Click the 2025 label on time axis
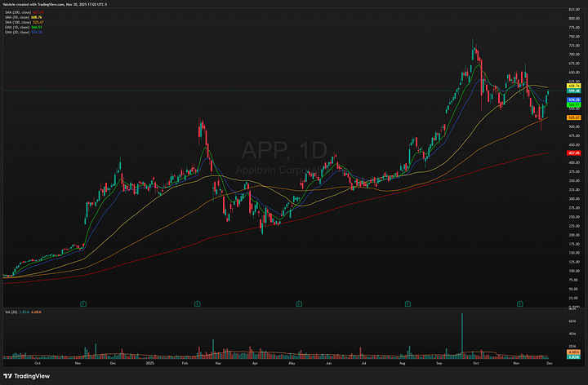588x385 pixels. coord(149,363)
